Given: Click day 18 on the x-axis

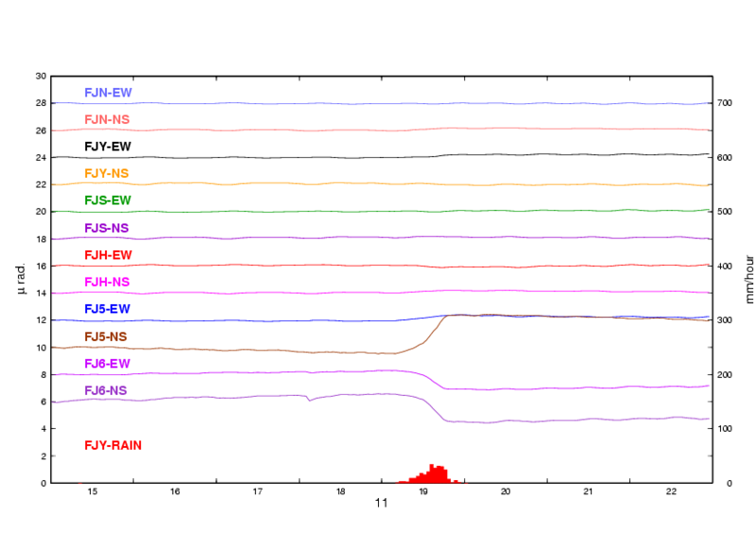Looking at the screenshot, I should click(x=340, y=491).
